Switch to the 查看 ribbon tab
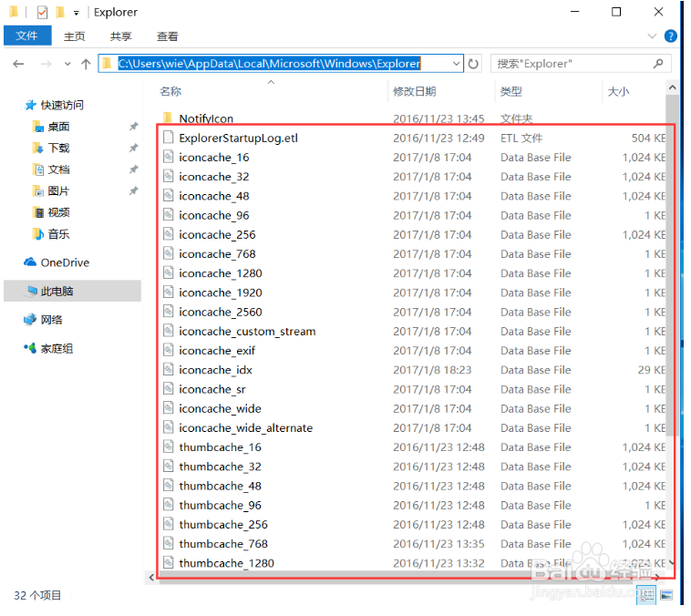The height and width of the screenshot is (616, 691). click(168, 36)
